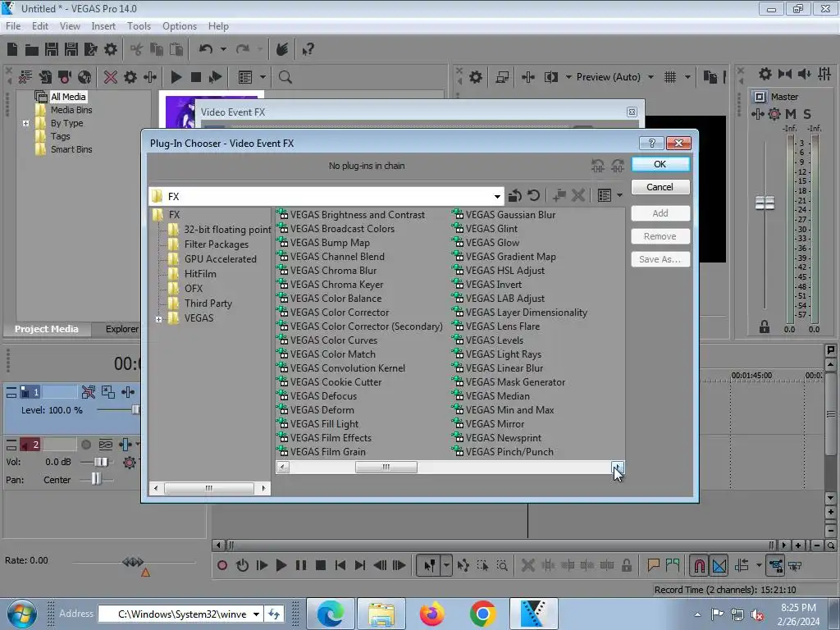Adjust track 2 Pan slider
Screen dimensions: 840x630
(x=95, y=479)
